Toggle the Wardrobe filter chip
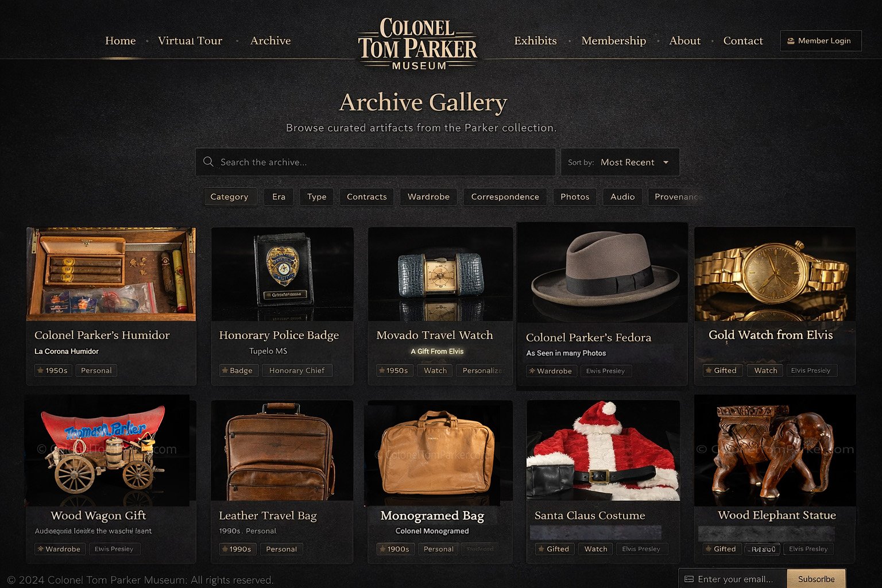 428,196
